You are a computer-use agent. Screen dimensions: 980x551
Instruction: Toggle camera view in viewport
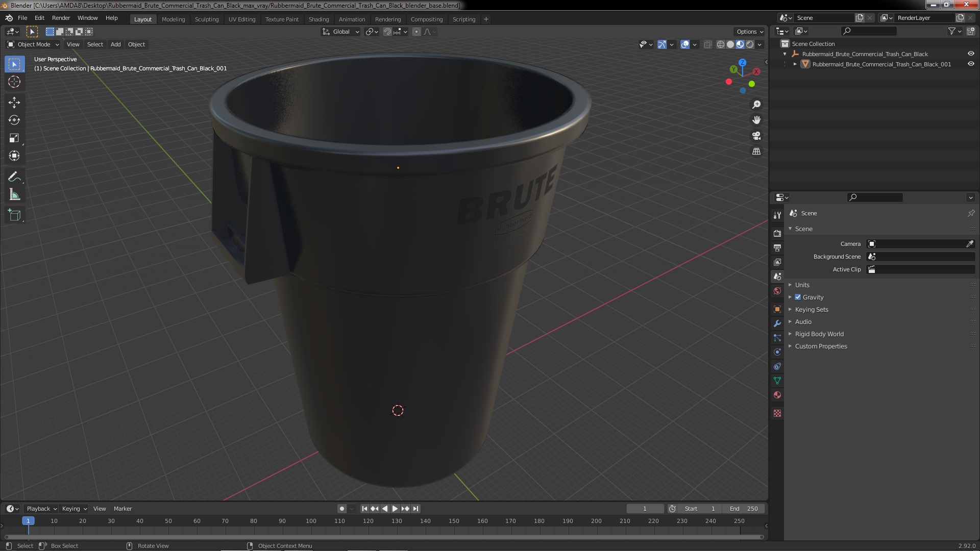coord(756,136)
